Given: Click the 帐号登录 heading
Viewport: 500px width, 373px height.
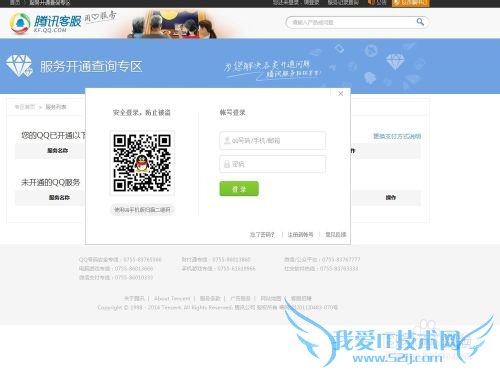Looking at the screenshot, I should point(232,112).
